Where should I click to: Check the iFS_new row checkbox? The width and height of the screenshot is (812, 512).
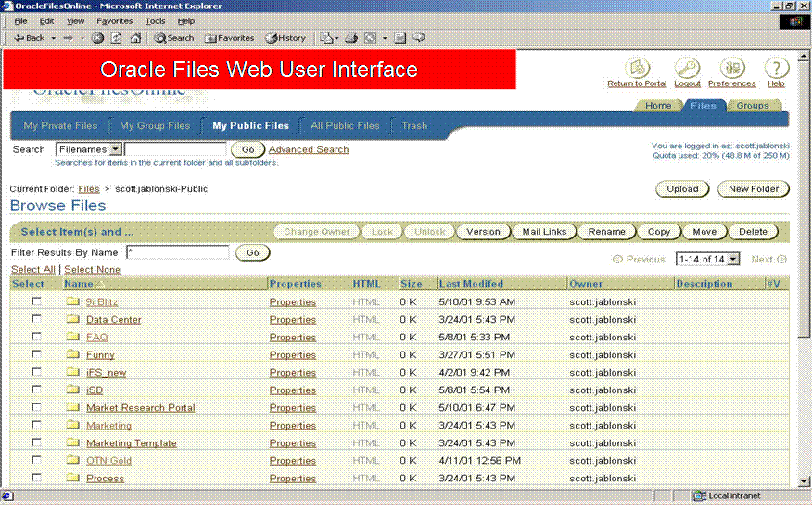click(36, 372)
